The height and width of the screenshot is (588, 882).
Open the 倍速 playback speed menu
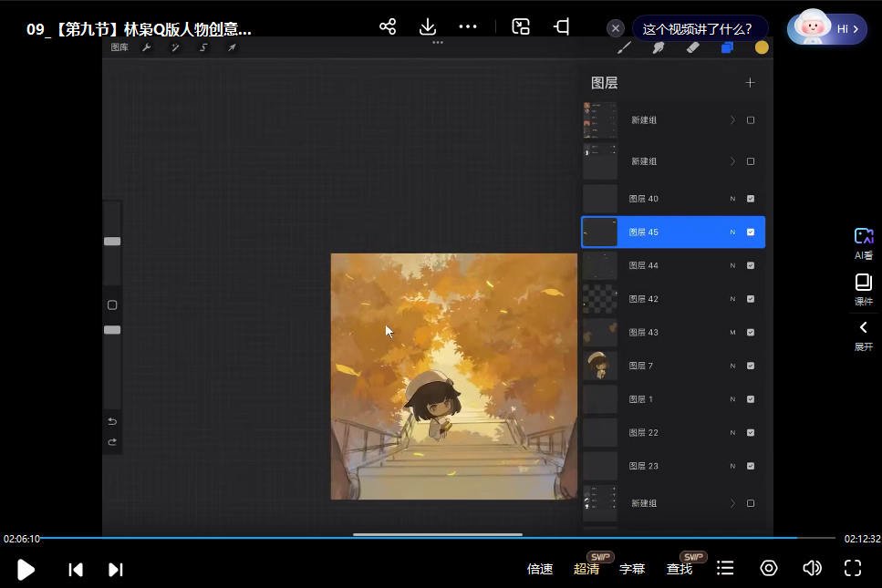click(540, 569)
